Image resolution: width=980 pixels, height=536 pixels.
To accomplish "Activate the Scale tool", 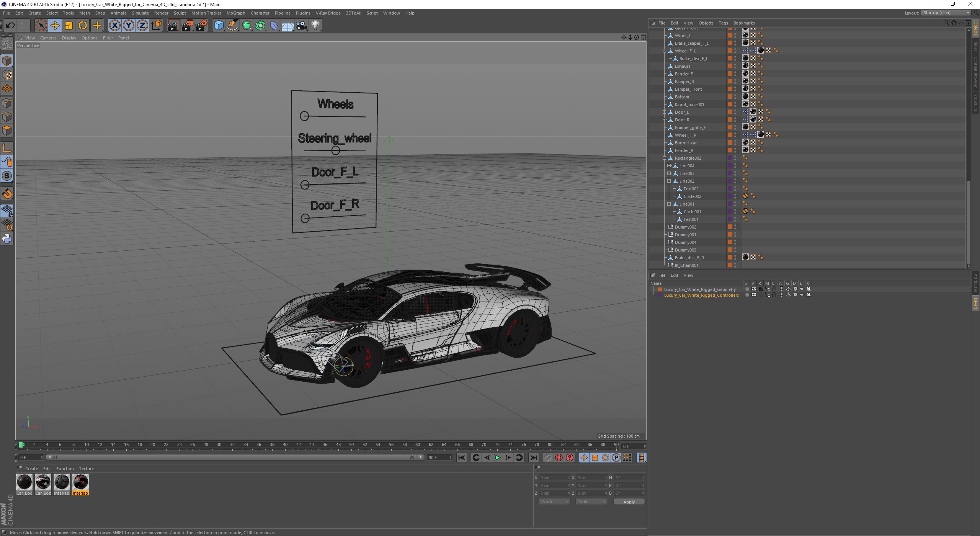I will coord(69,26).
